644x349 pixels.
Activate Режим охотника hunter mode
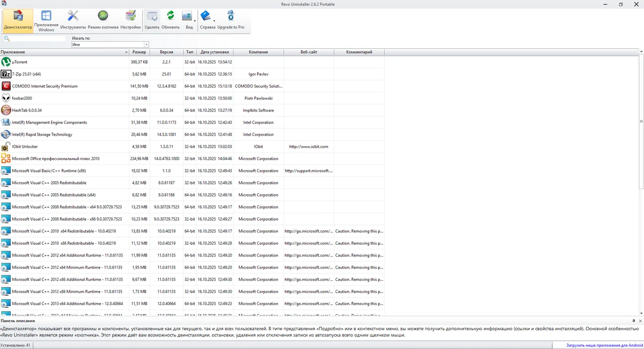coord(103,20)
